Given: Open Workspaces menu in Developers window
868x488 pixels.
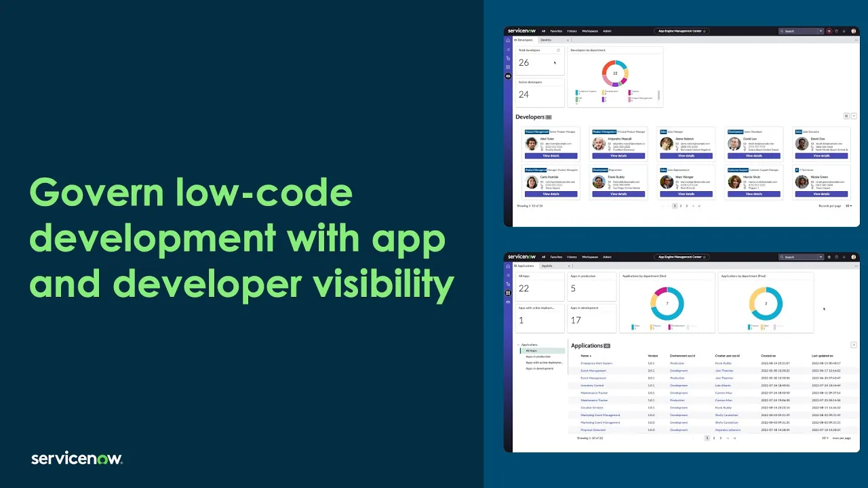Looking at the screenshot, I should pyautogui.click(x=590, y=30).
